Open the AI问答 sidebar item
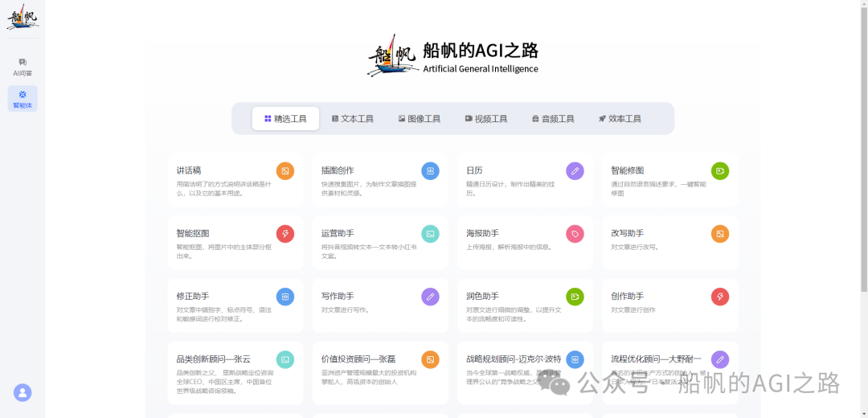Screen dimensions: 868x418 point(23,67)
